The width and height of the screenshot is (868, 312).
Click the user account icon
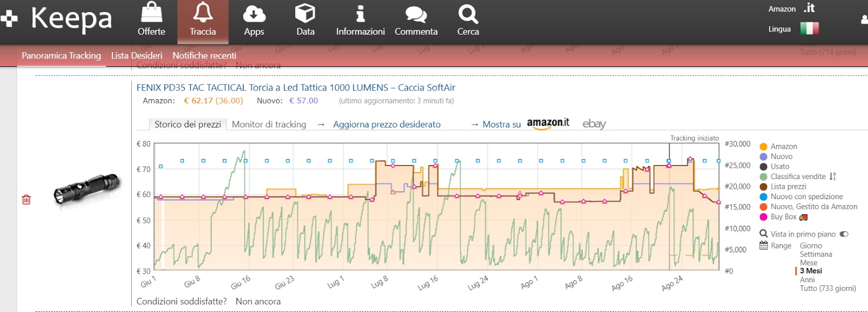coord(864,20)
